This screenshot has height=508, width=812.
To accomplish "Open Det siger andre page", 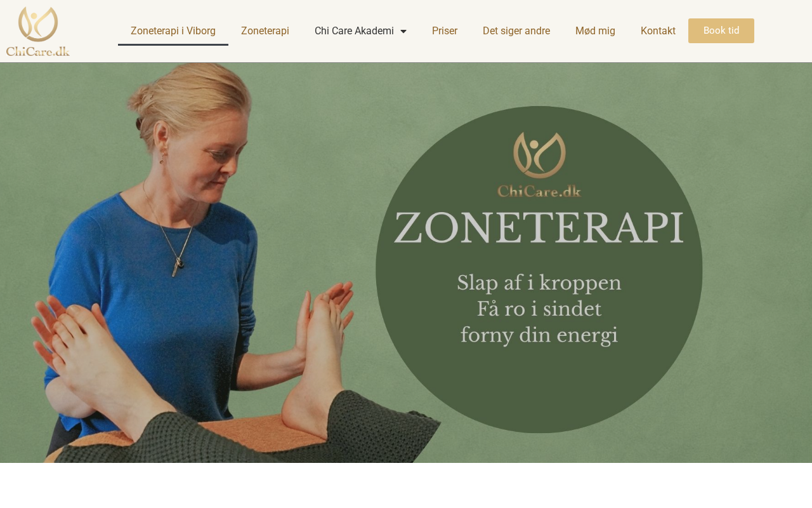I will click(516, 30).
